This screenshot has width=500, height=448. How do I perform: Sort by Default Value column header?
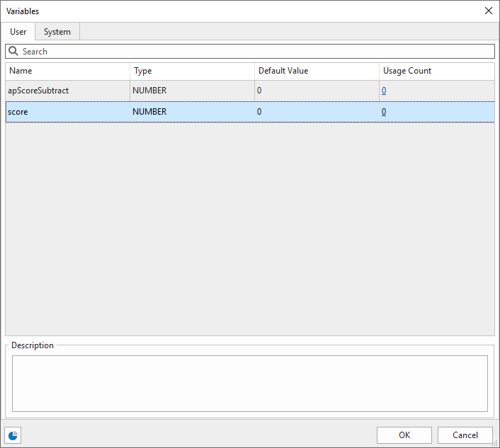coord(317,71)
